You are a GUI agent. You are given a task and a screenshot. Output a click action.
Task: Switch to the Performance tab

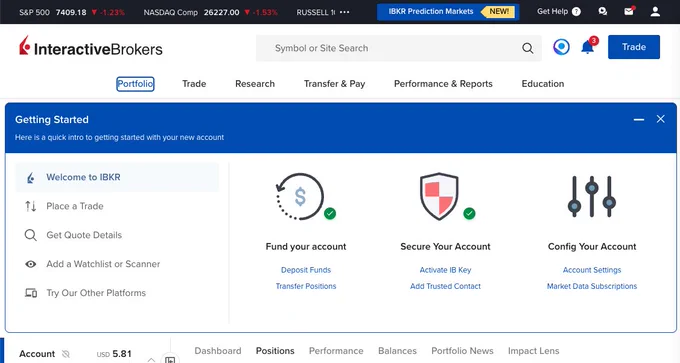coord(336,351)
